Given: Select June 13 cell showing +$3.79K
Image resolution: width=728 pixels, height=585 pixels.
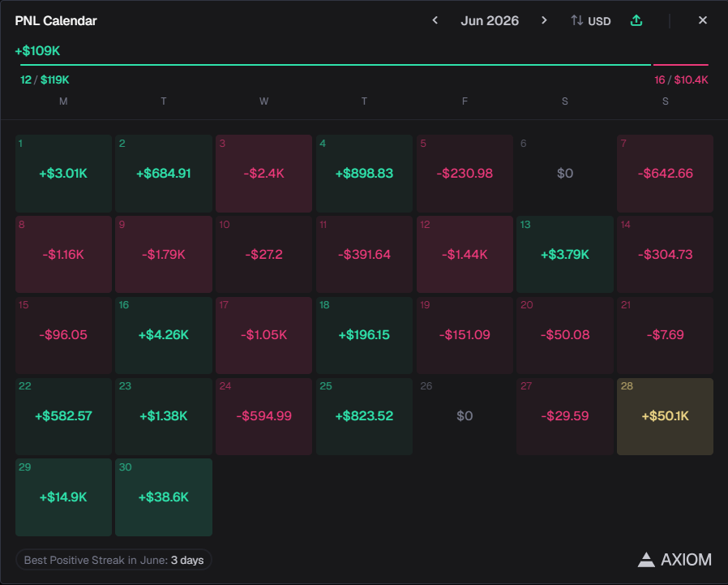Looking at the screenshot, I should click(x=564, y=254).
